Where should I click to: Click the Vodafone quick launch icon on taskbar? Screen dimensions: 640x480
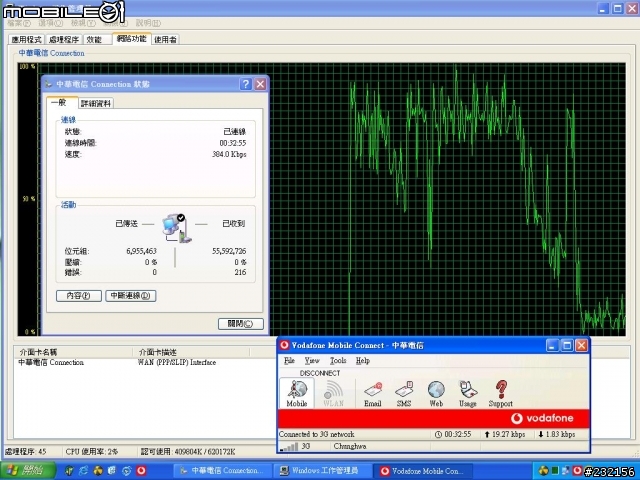click(141, 471)
